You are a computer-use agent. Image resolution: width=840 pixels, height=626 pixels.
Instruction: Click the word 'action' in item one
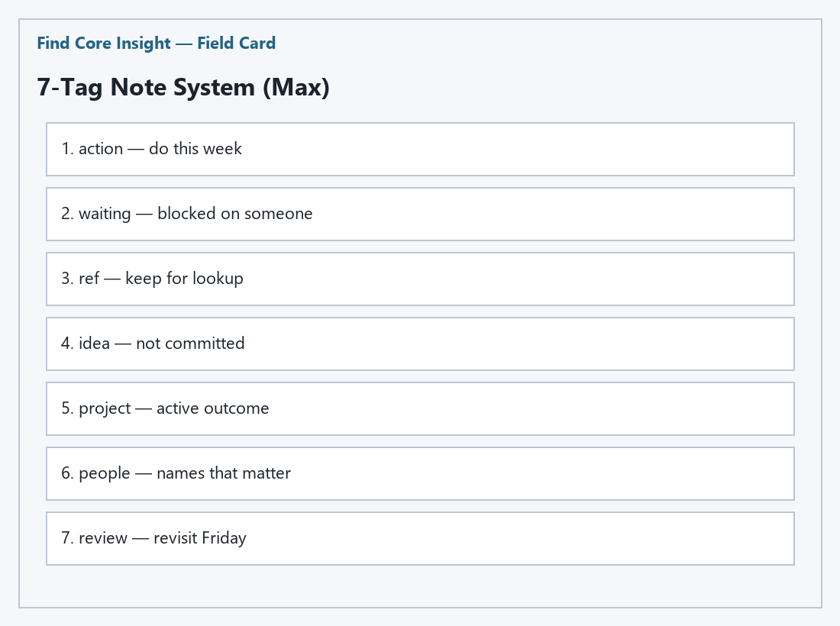[101, 148]
